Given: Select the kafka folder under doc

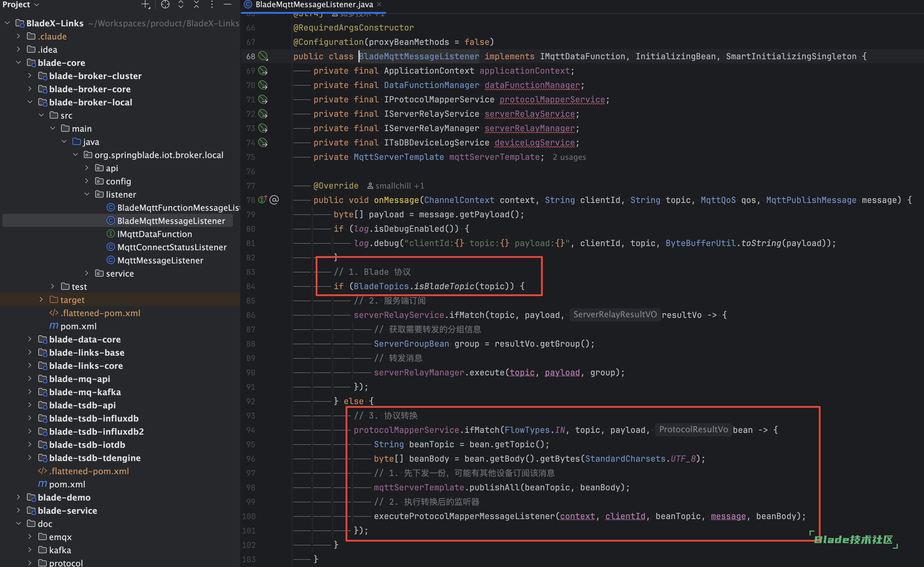Looking at the screenshot, I should [54, 550].
